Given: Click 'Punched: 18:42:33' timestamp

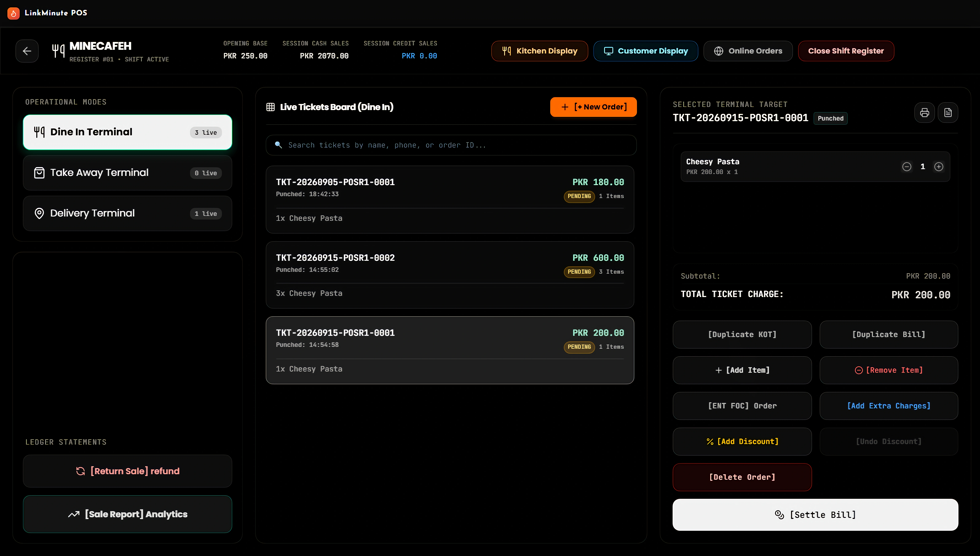Looking at the screenshot, I should (307, 194).
